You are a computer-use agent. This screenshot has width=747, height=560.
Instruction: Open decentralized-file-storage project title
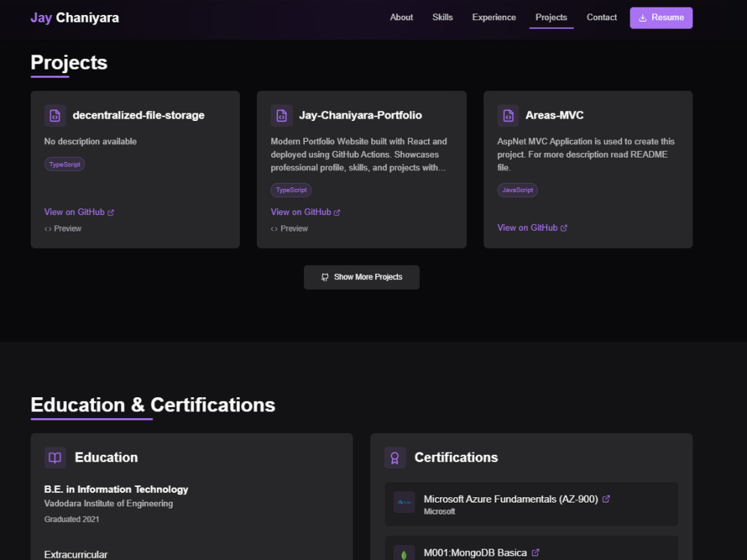coord(138,115)
